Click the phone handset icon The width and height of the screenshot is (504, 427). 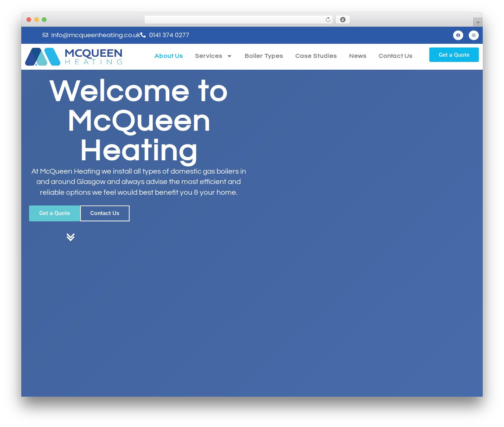[143, 35]
